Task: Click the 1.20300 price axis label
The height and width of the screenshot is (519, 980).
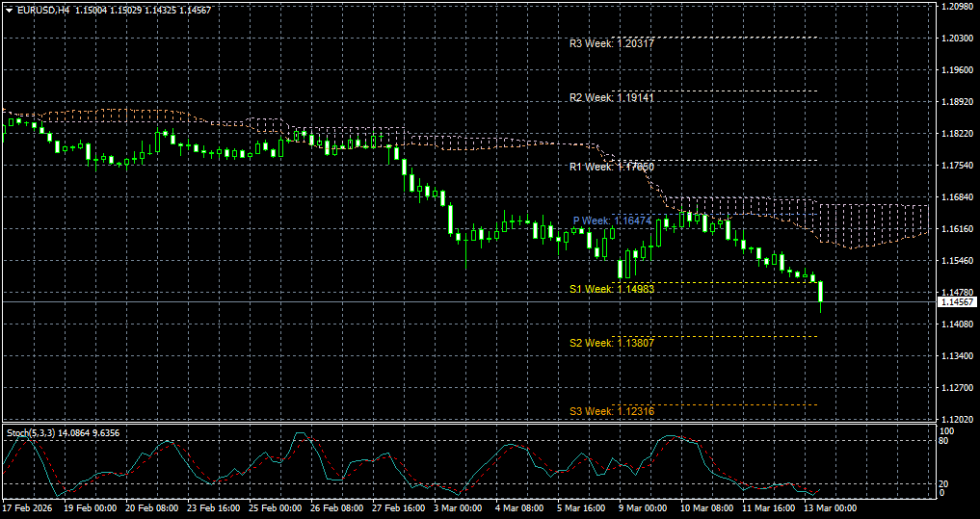Action: (x=956, y=39)
